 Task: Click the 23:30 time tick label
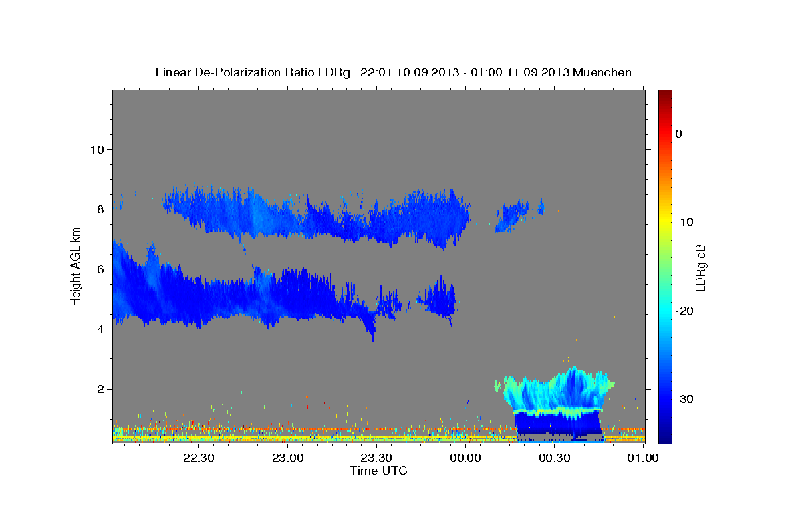pyautogui.click(x=376, y=458)
